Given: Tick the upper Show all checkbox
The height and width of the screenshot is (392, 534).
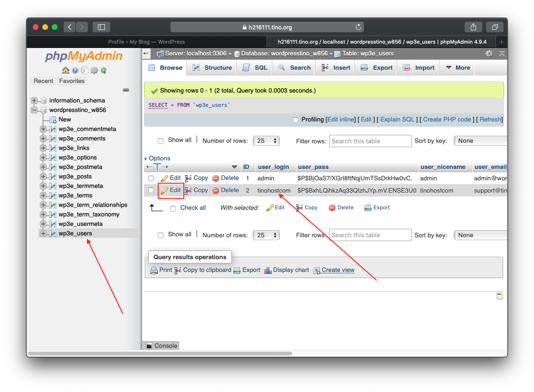Looking at the screenshot, I should 161,141.
